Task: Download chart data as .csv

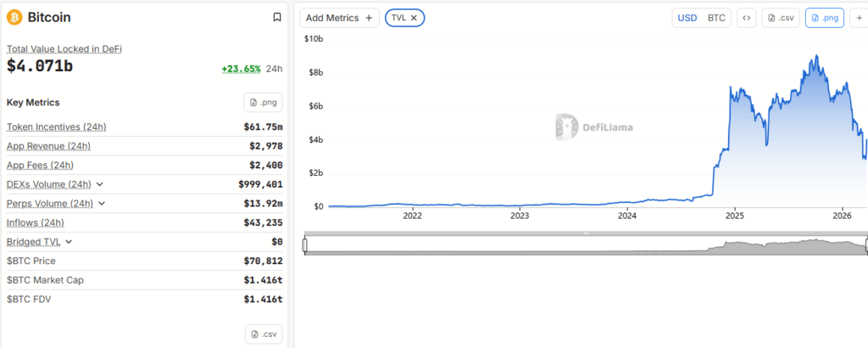Action: 780,18
